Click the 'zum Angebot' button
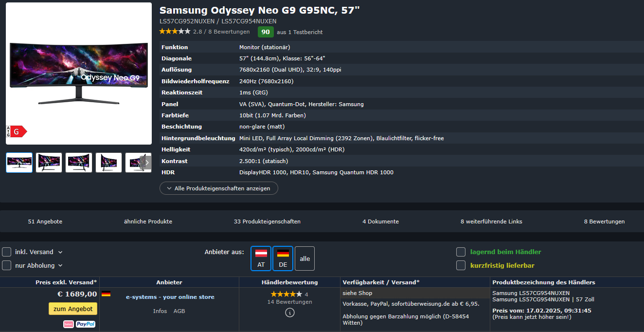The width and height of the screenshot is (644, 332). 73,309
